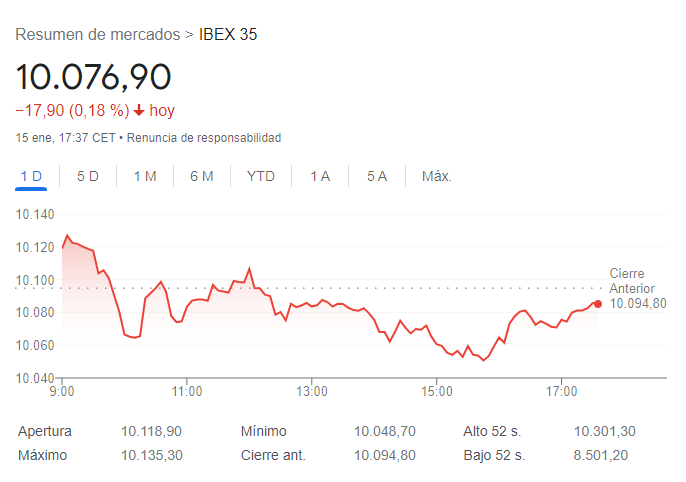Click the red down arrow icon
Image resolution: width=686 pixels, height=482 pixels.
[139, 110]
